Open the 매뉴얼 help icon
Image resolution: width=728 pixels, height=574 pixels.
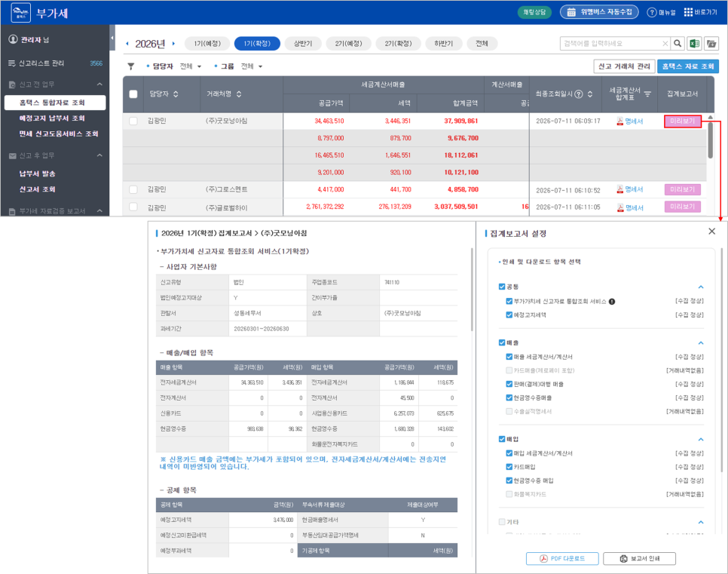652,13
